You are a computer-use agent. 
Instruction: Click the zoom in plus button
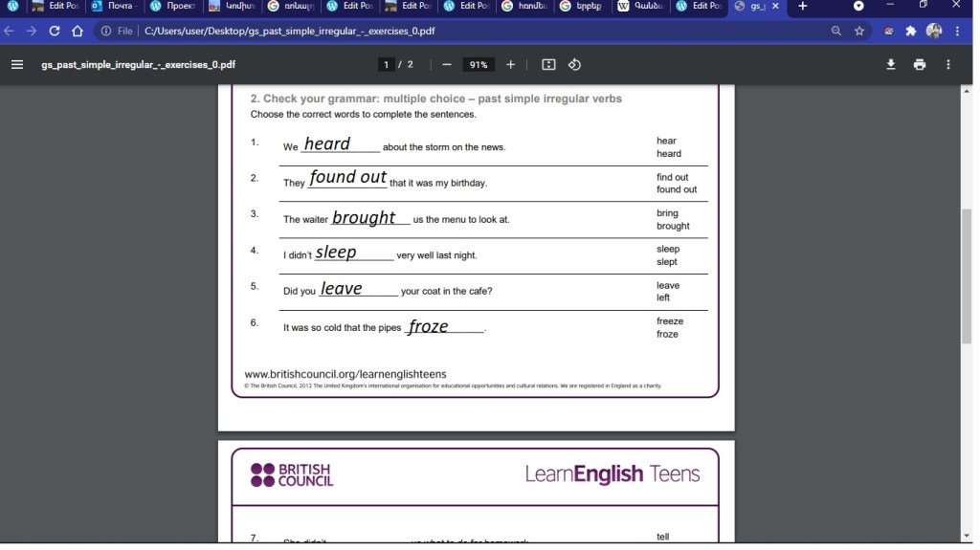point(511,65)
